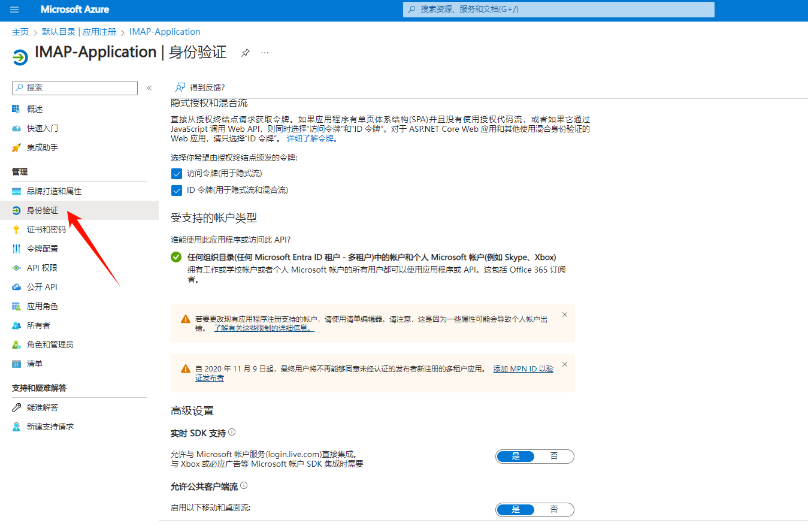
Task: Set 实时 SDK 支持 to 否
Action: click(x=554, y=456)
